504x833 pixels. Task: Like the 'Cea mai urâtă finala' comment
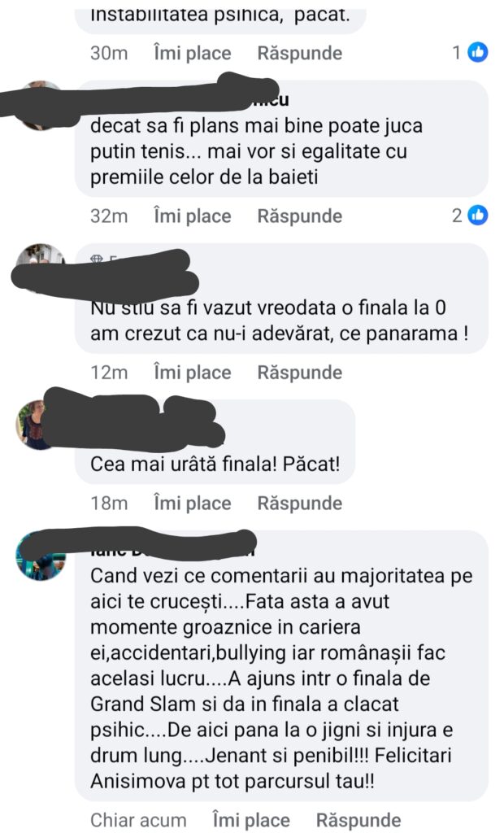[193, 503]
